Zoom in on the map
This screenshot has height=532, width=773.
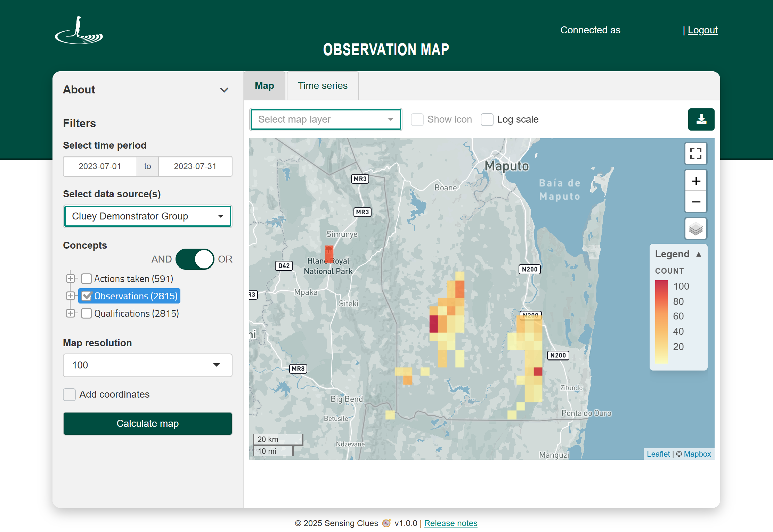(695, 181)
